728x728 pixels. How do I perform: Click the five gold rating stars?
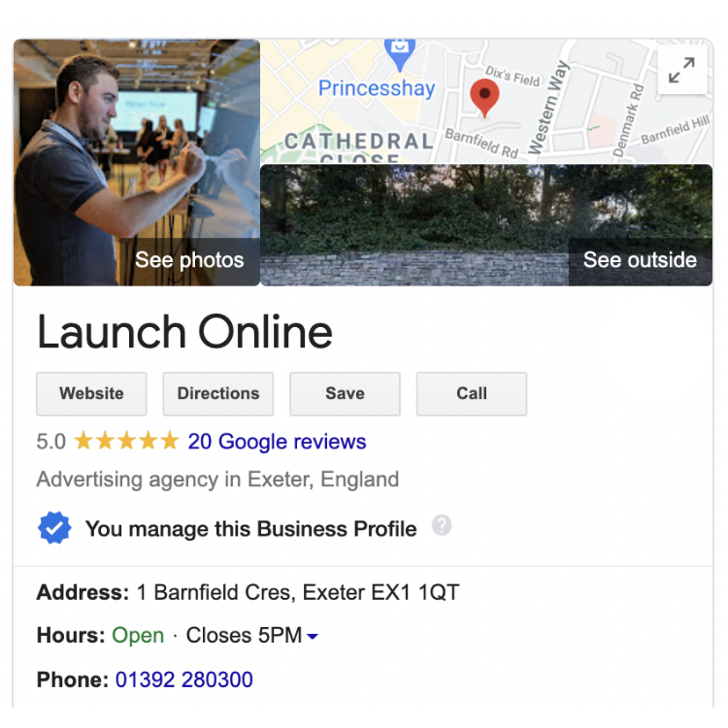pyautogui.click(x=126, y=441)
